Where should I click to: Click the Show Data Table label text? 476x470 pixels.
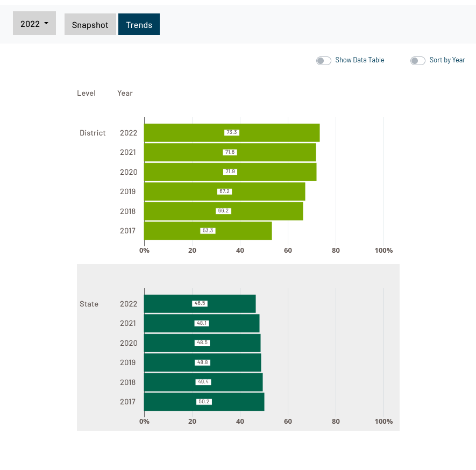359,60
